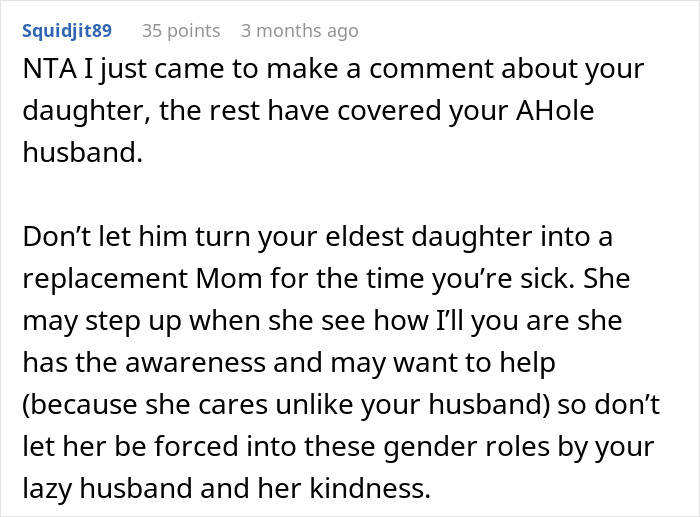This screenshot has width=700, height=517.
Task: Click the final word kindness.
Action: coord(370,488)
